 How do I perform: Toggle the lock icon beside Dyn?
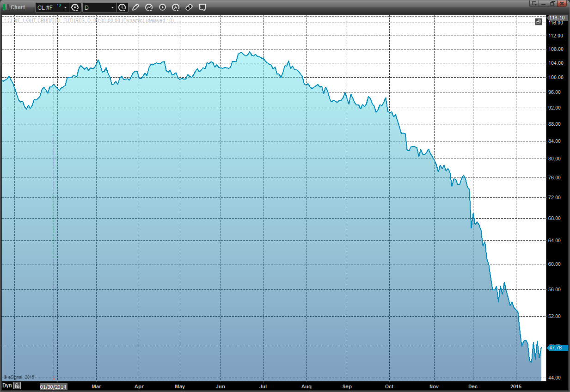point(17,386)
